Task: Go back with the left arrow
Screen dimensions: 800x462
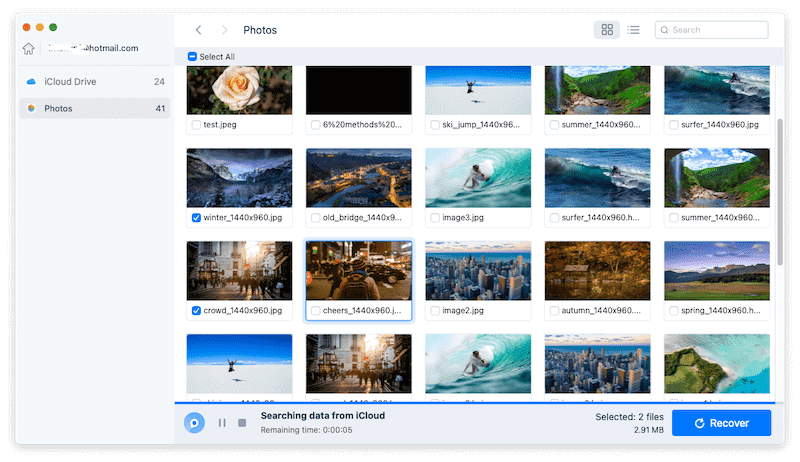Action: [x=198, y=30]
